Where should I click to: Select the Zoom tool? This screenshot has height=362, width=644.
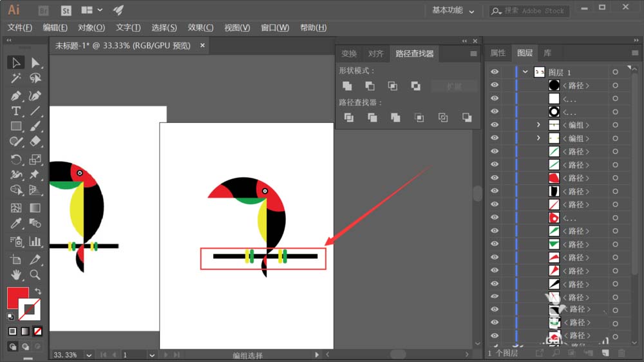tap(35, 274)
